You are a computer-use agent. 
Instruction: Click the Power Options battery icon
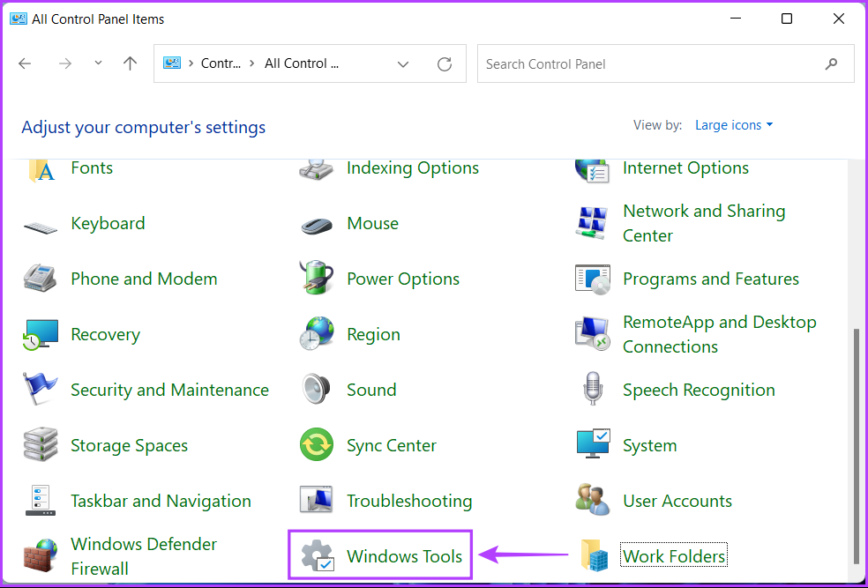tap(316, 279)
